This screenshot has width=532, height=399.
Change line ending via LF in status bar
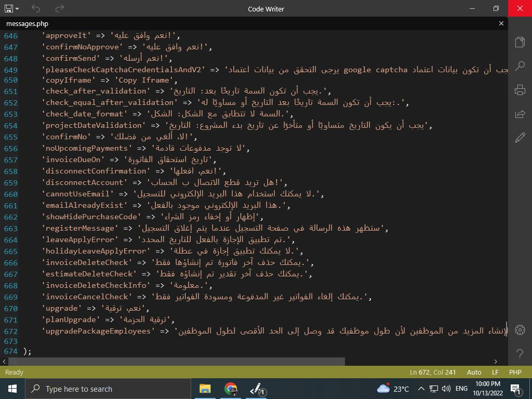pyautogui.click(x=495, y=372)
